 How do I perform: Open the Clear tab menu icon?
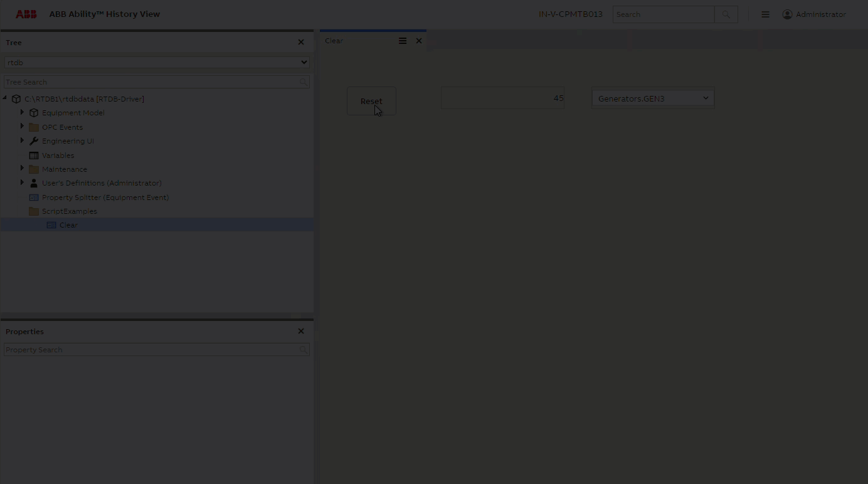coord(403,41)
